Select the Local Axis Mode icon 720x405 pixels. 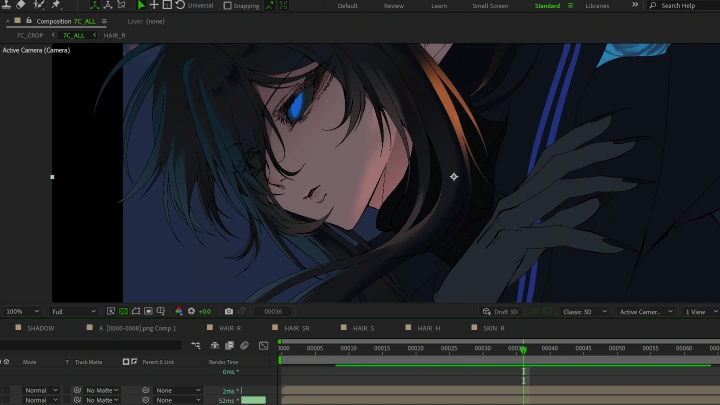pyautogui.click(x=95, y=5)
